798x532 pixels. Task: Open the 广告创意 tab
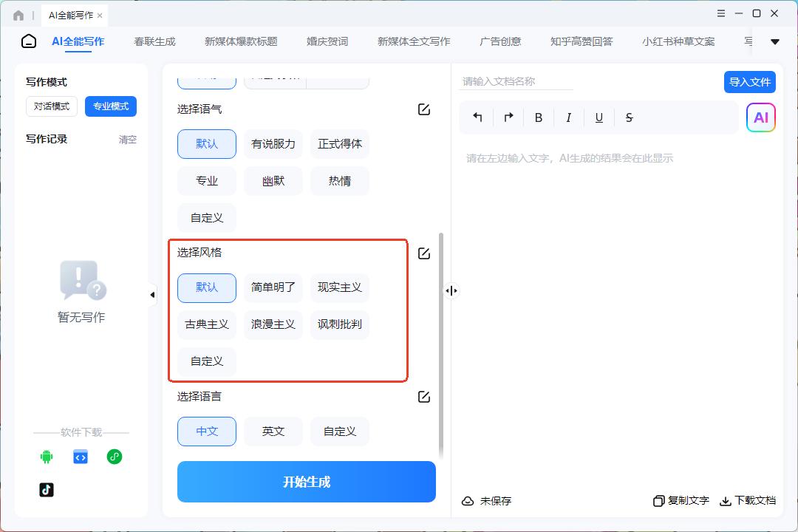tap(500, 41)
